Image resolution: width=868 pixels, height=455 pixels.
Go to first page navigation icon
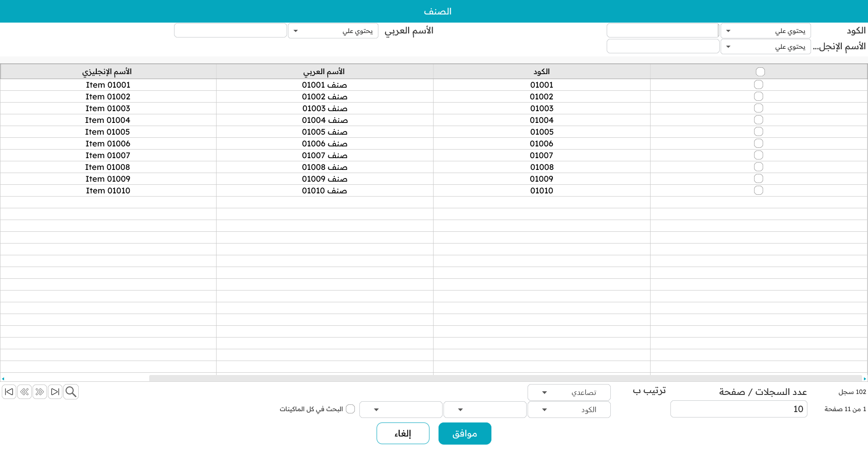coord(9,392)
